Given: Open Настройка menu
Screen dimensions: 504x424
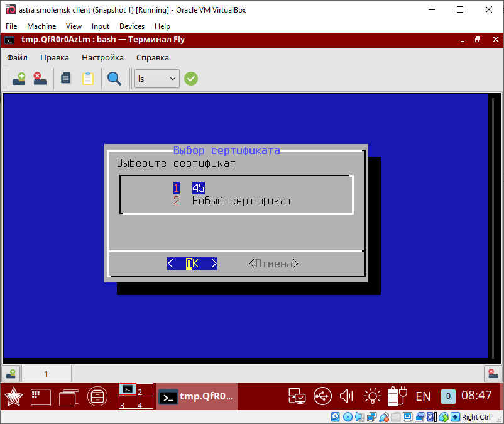Looking at the screenshot, I should click(x=102, y=58).
